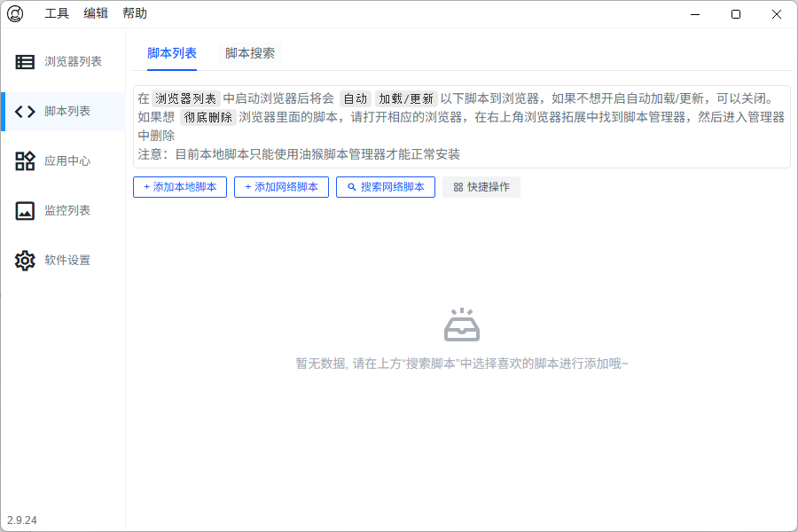
Task: Open the 帮助 menu
Action: [x=134, y=13]
